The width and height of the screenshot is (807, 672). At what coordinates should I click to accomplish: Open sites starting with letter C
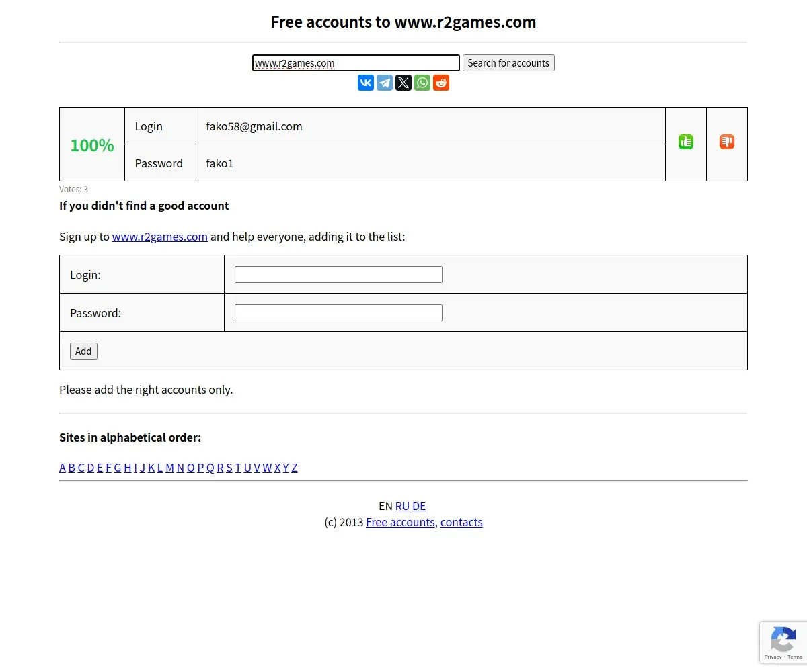[x=81, y=468]
